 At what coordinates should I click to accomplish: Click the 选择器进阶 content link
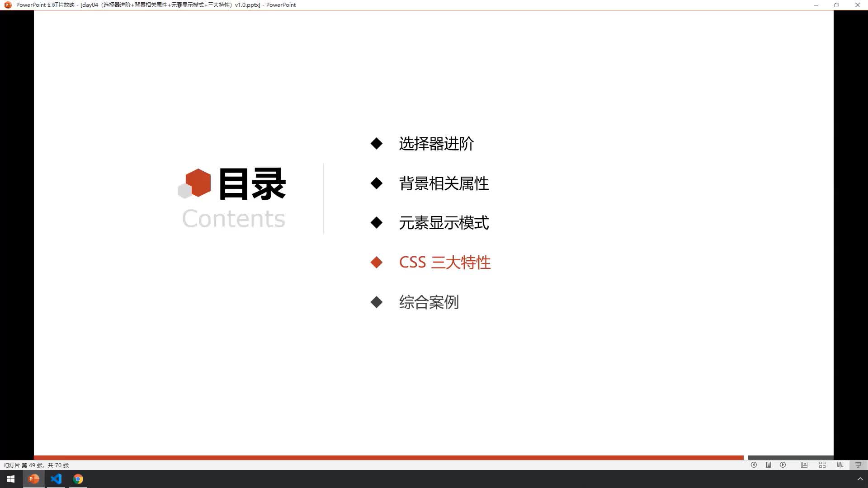(x=436, y=143)
